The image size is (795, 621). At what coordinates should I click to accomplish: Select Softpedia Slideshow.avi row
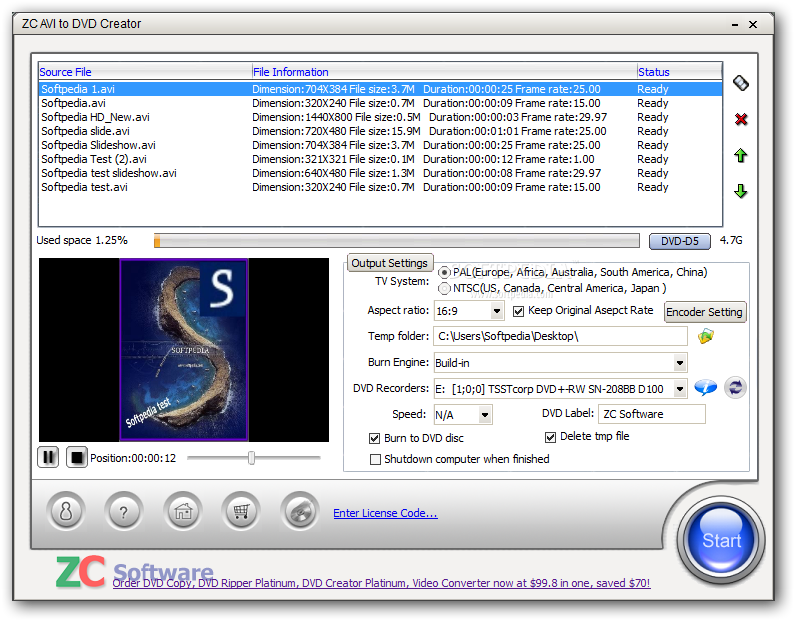[x=380, y=145]
